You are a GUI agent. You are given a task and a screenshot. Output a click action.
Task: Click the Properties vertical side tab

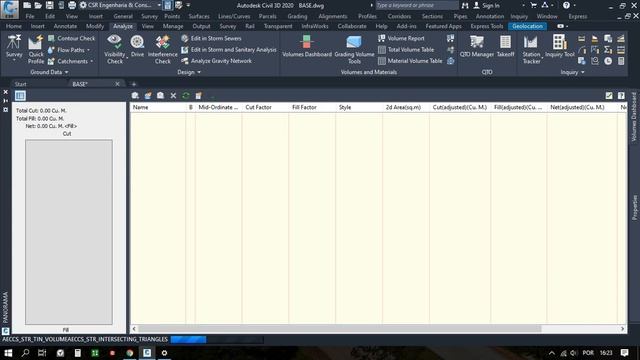tap(634, 207)
